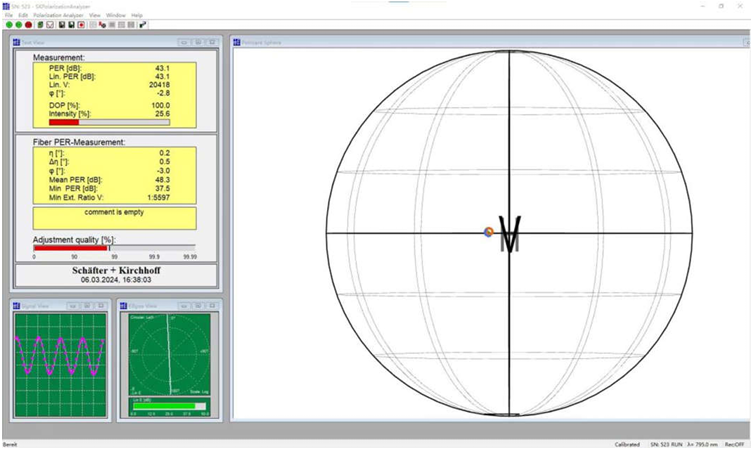Image resolution: width=755 pixels, height=451 pixels.
Task: Click the polarization state point on sphere
Action: click(x=488, y=232)
